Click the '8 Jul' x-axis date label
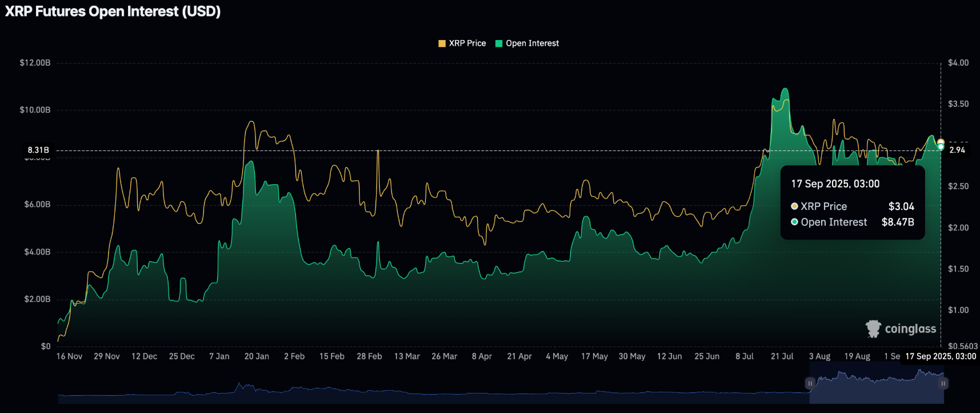Image resolution: width=980 pixels, height=413 pixels. tap(745, 356)
